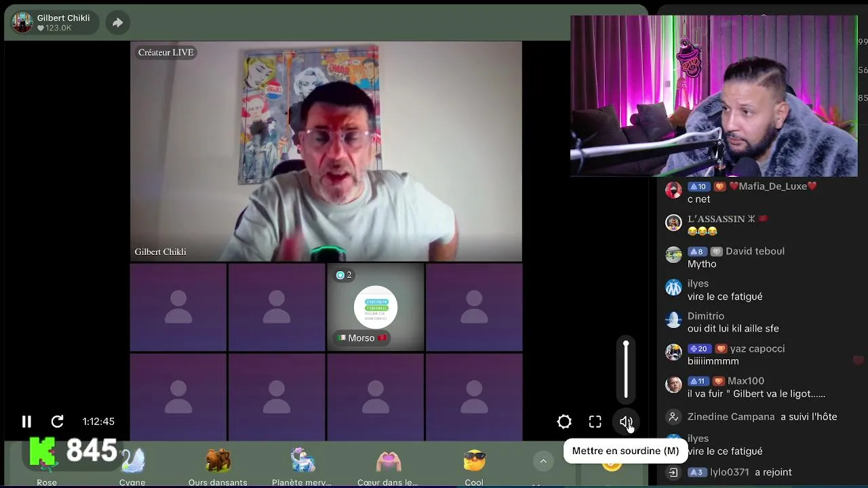The height and width of the screenshot is (488, 868).
Task: Click the username Dimitrio in chat
Action: click(x=706, y=316)
